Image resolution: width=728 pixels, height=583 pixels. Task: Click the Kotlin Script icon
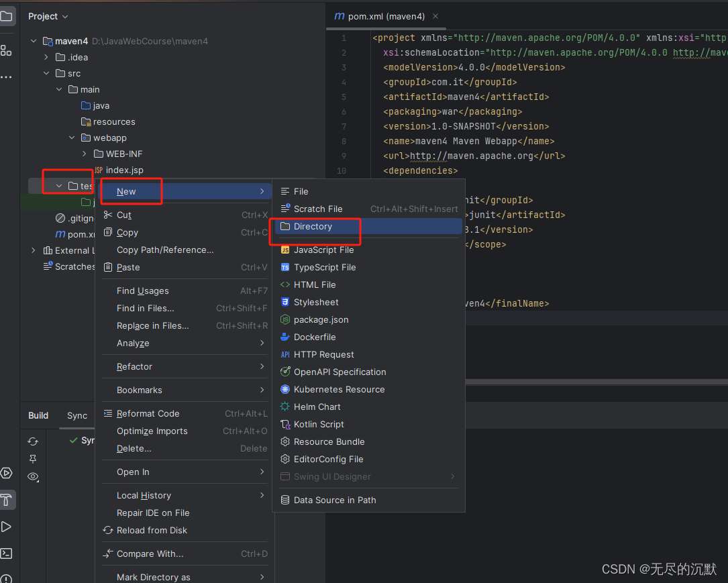tap(285, 424)
